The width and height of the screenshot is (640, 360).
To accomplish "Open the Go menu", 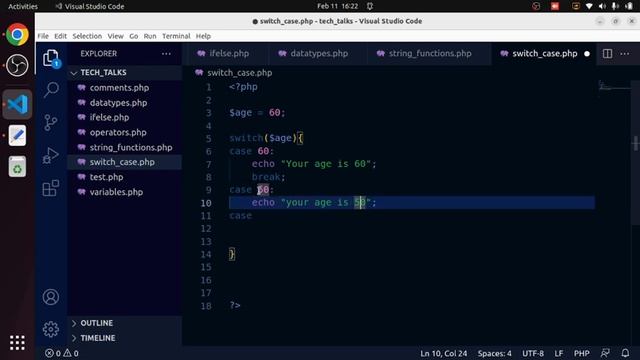I will point(133,36).
